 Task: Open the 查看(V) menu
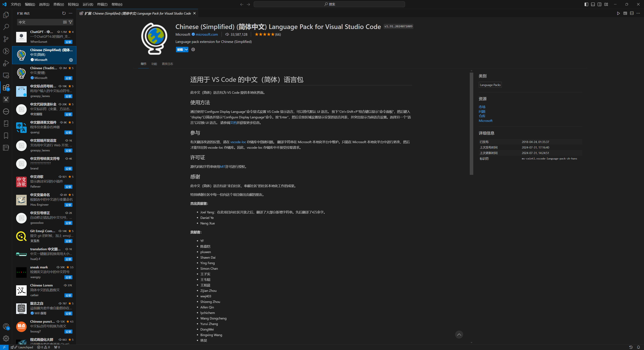59,4
